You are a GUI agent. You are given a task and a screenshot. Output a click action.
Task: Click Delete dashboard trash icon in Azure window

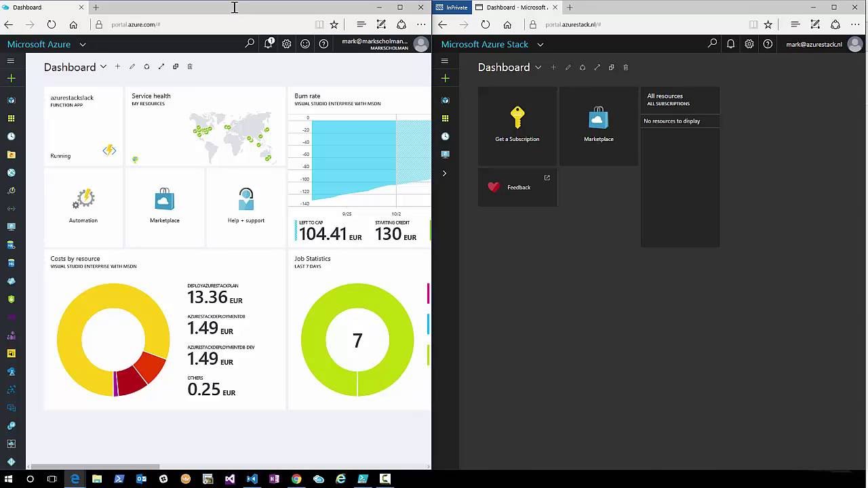pyautogui.click(x=190, y=66)
